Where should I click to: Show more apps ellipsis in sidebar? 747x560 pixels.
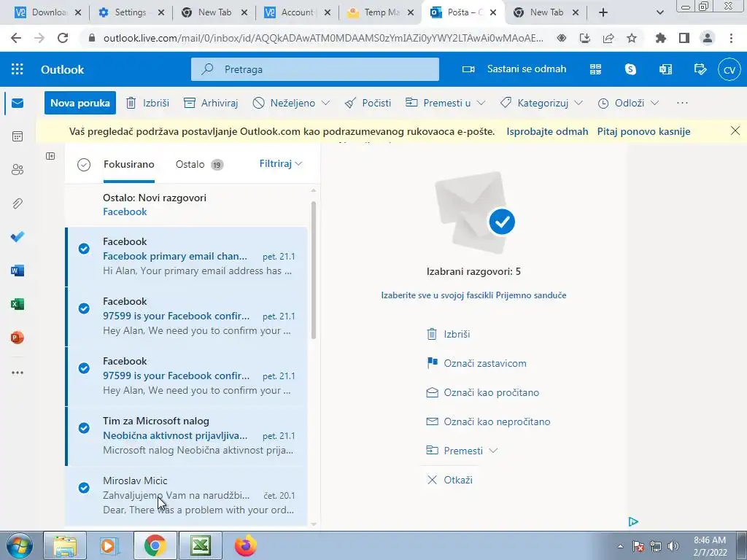point(18,373)
